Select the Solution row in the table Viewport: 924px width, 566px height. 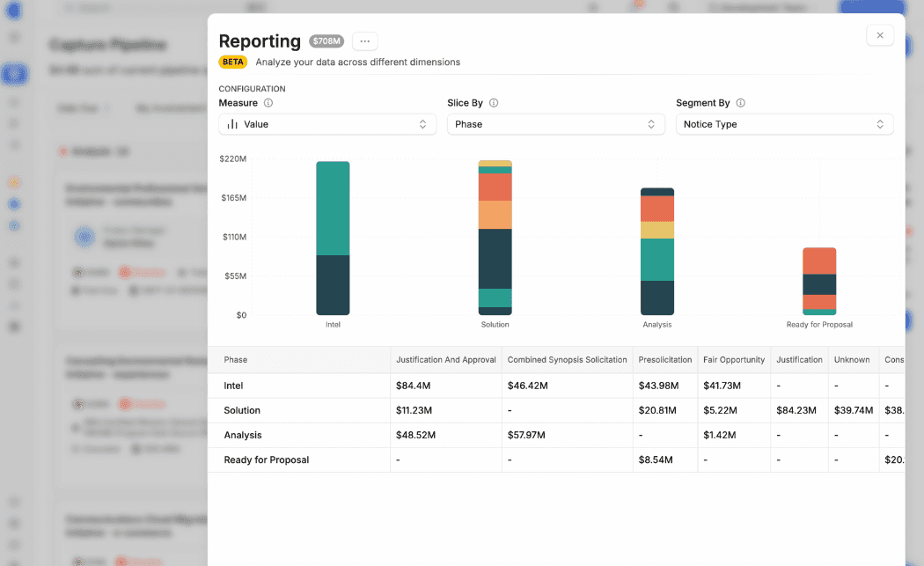click(556, 410)
